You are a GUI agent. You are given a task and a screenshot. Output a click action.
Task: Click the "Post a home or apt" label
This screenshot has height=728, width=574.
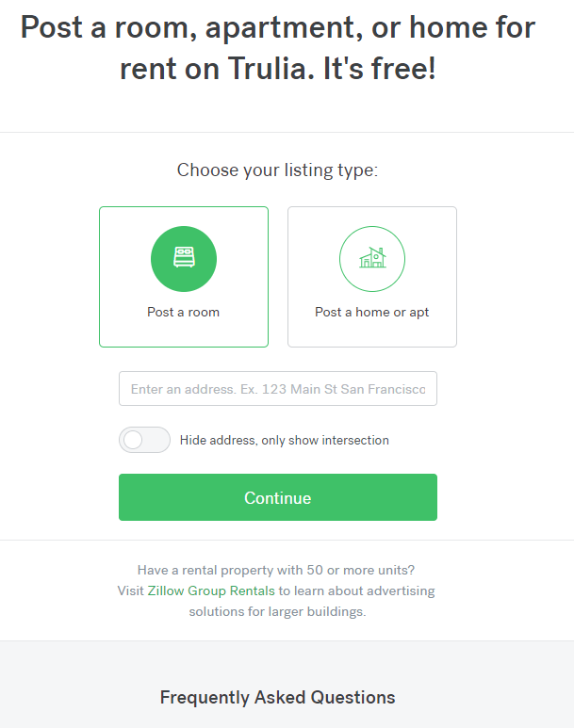tap(371, 312)
